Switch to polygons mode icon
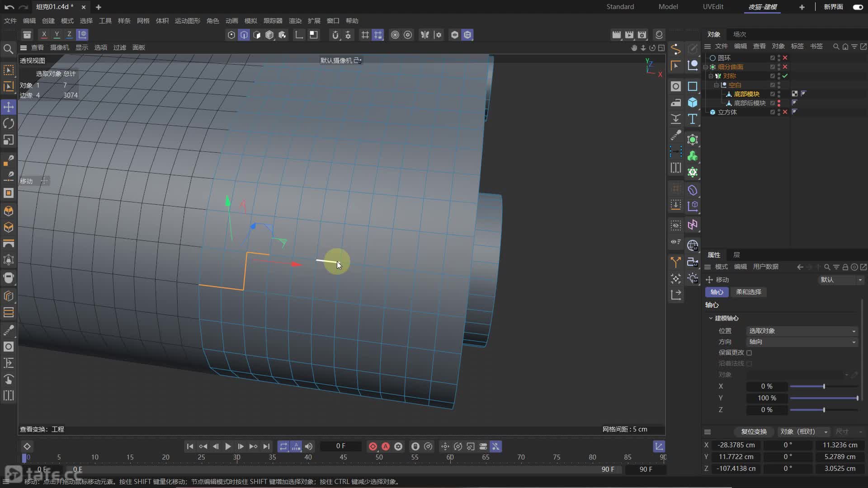The height and width of the screenshot is (488, 868). pyautogui.click(x=257, y=35)
